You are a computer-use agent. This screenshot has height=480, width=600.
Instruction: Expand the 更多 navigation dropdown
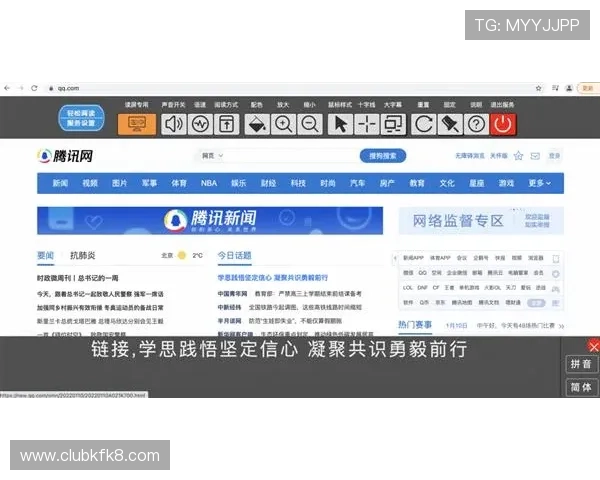pos(540,183)
